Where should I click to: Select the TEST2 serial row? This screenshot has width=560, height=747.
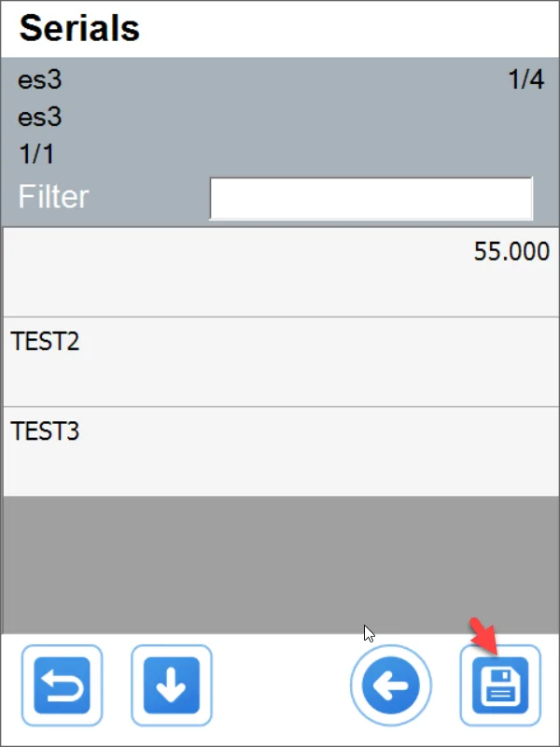[x=280, y=362]
